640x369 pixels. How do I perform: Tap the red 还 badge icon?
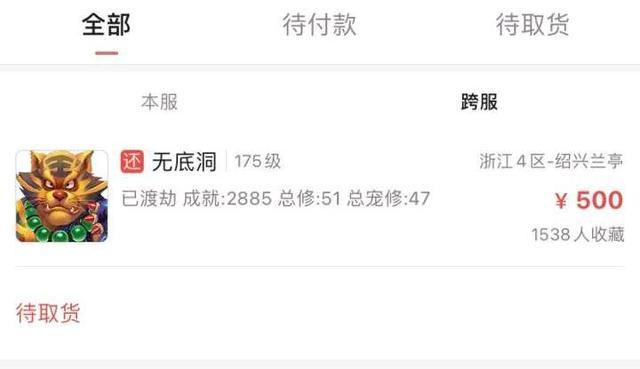click(132, 161)
